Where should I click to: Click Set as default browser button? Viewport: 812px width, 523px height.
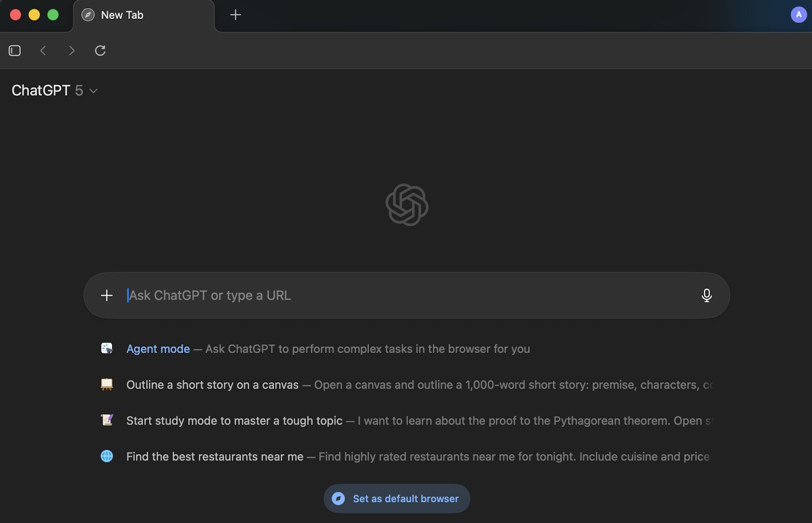tap(397, 499)
